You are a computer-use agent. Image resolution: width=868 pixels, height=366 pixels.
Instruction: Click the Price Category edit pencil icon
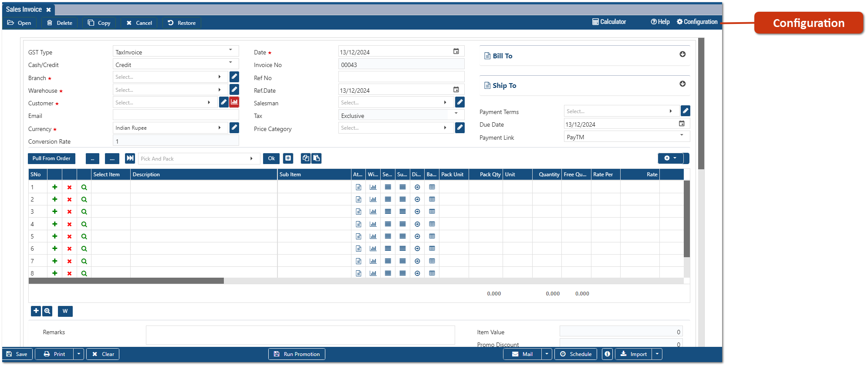point(460,128)
